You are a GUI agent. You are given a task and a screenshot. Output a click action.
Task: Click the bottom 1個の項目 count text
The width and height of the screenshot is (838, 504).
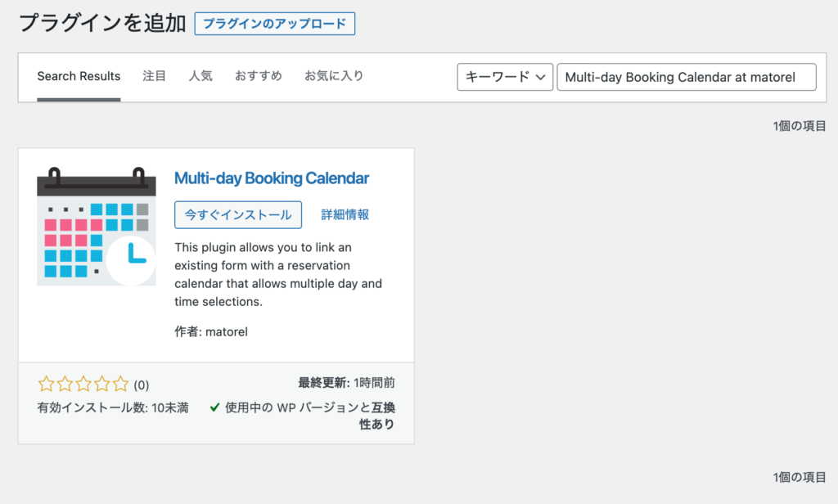click(x=800, y=477)
